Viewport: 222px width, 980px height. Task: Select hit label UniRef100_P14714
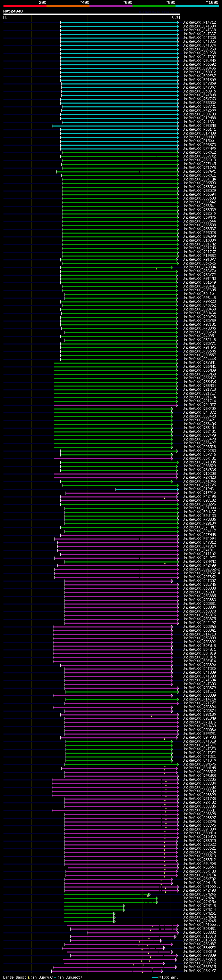coord(199,699)
